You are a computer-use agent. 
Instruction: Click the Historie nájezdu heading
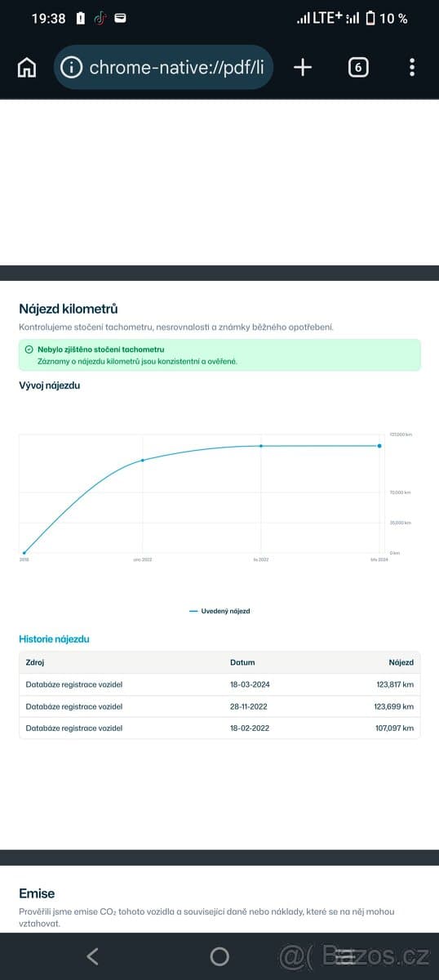(x=54, y=639)
